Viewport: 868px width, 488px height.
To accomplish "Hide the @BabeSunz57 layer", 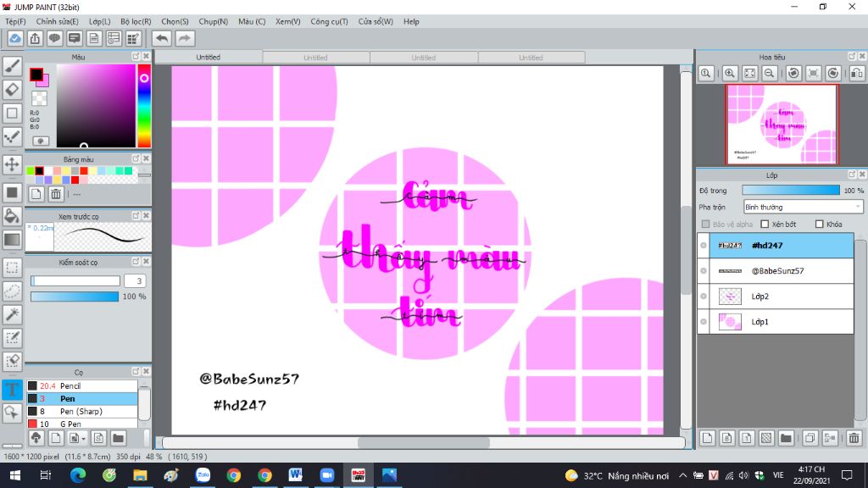I will 704,270.
